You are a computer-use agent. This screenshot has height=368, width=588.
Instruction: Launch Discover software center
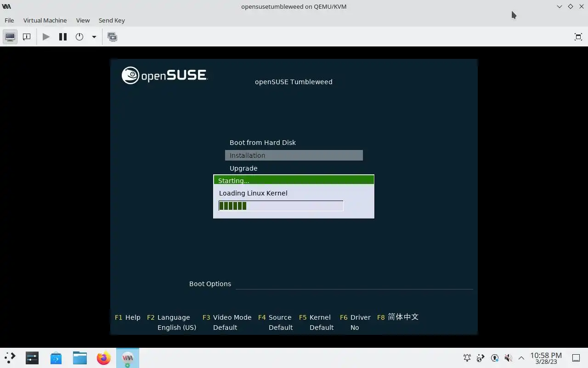pos(56,358)
